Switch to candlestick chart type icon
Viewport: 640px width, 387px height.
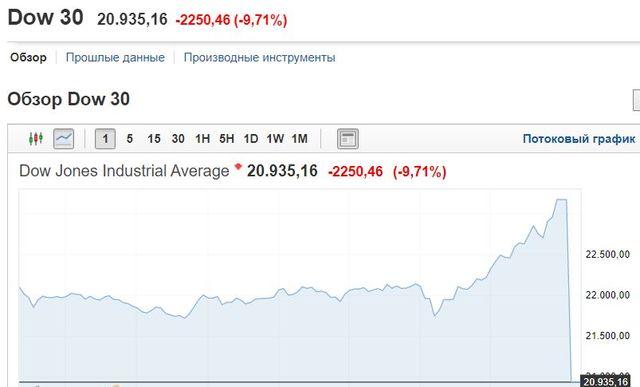click(36, 139)
